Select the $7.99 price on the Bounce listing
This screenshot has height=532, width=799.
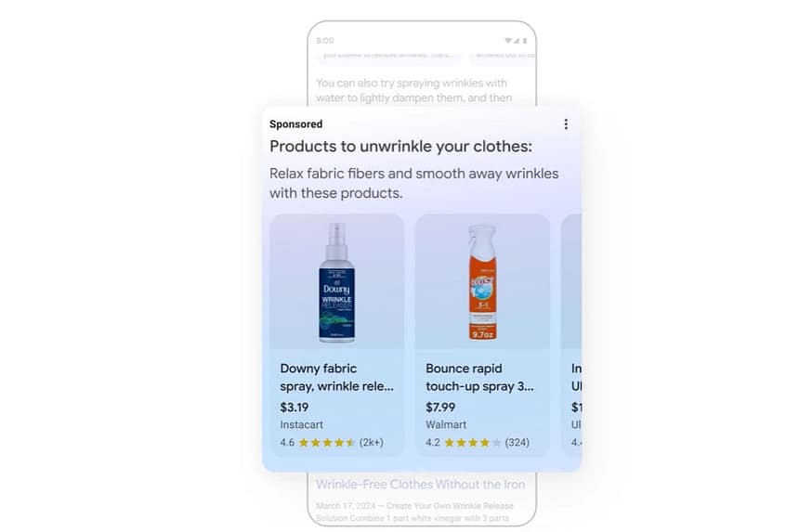(x=440, y=408)
